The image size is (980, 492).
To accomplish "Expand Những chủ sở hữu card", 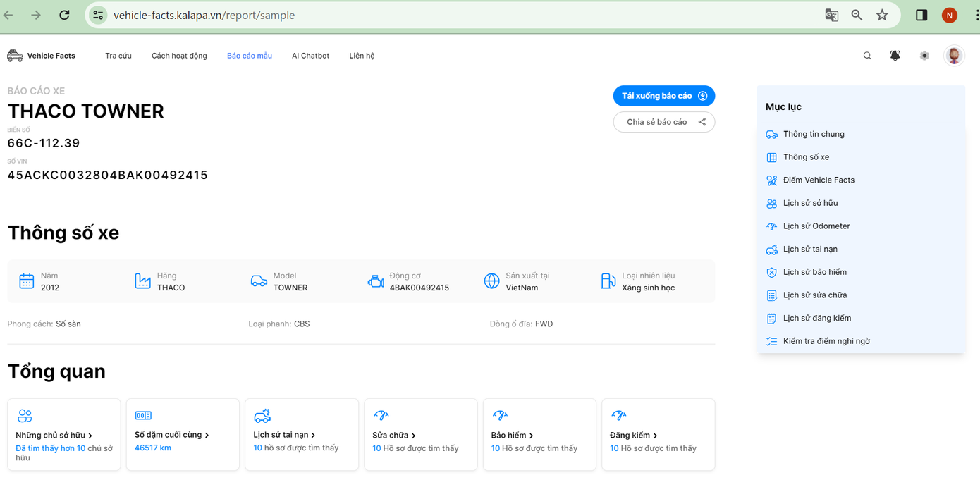I will pyautogui.click(x=54, y=436).
